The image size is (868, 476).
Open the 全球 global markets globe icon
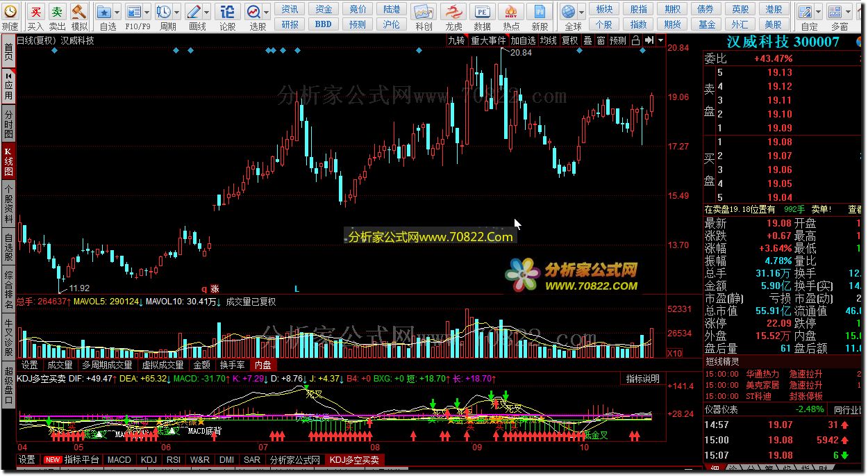point(569,12)
